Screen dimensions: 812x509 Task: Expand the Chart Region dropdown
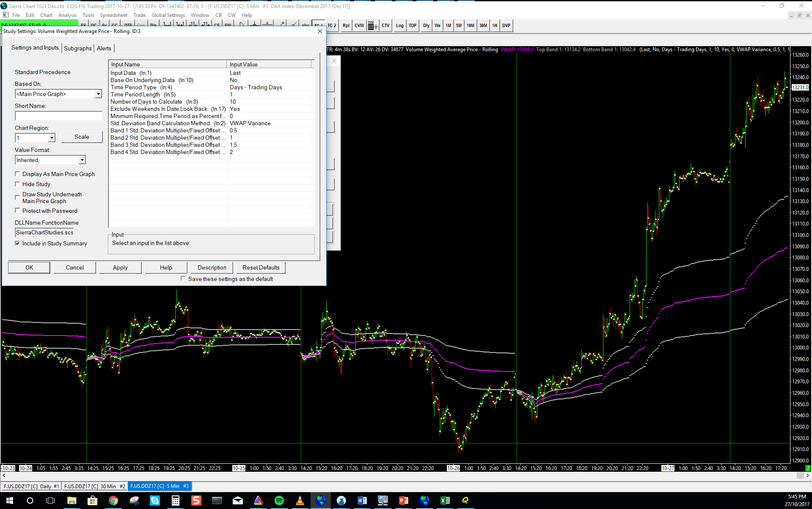(x=52, y=138)
